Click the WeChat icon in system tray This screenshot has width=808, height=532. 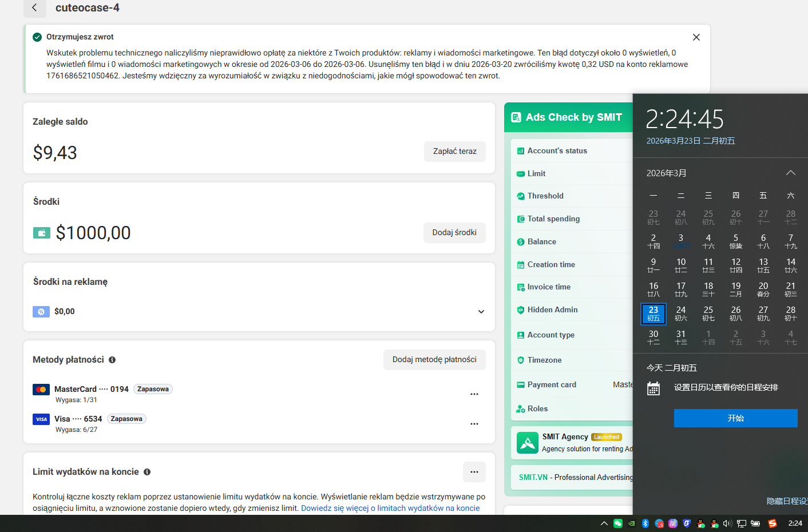pos(618,523)
